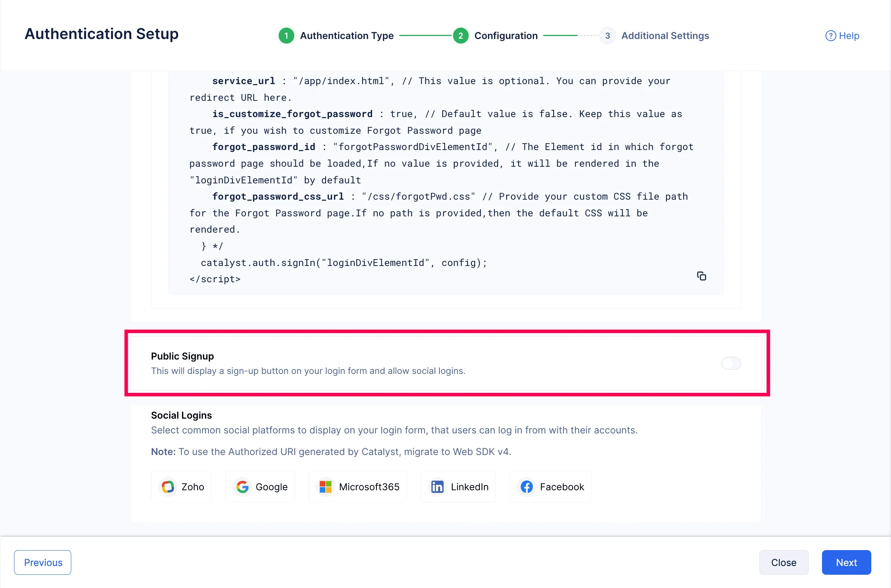Copy the code snippet using the copy icon
This screenshot has width=891, height=588.
701,276
